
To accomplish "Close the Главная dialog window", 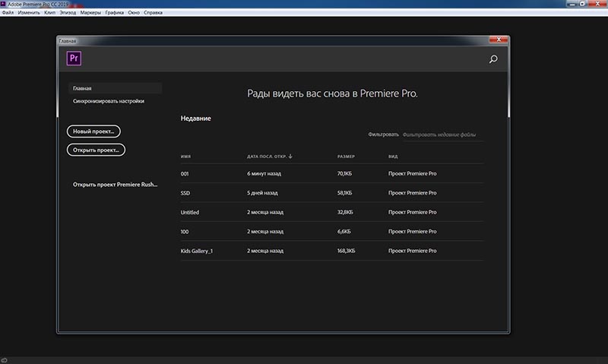I will 499,40.
